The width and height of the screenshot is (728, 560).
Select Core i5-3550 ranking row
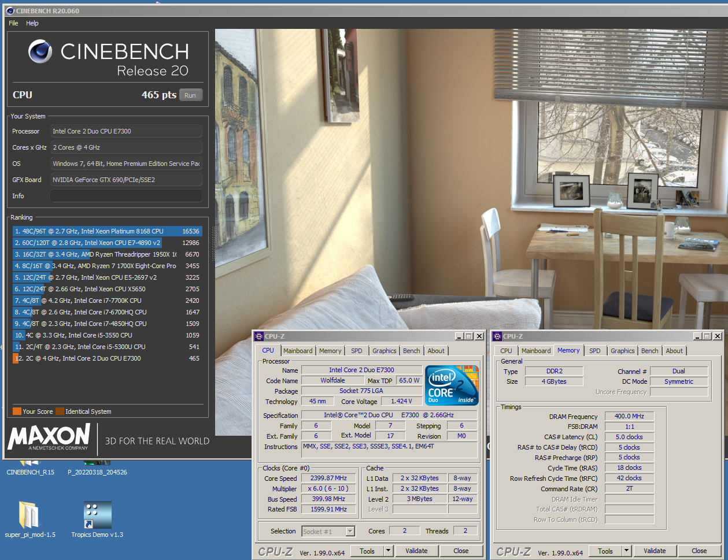coord(108,335)
